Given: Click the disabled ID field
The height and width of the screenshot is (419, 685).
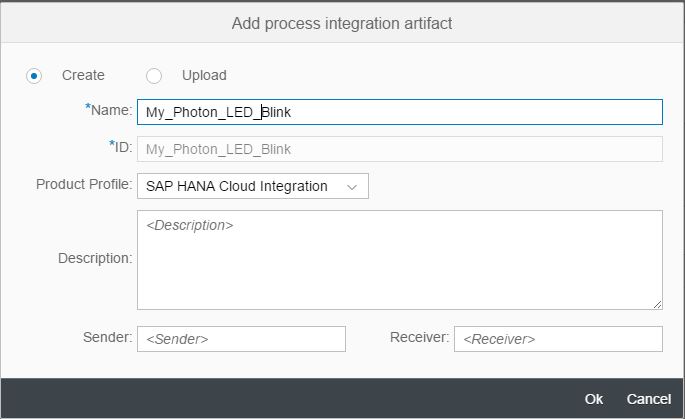Looking at the screenshot, I should click(400, 149).
